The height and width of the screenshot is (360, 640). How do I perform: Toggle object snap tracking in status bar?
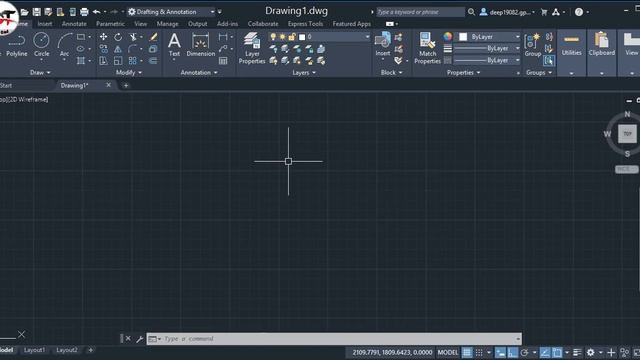[x=545, y=352]
